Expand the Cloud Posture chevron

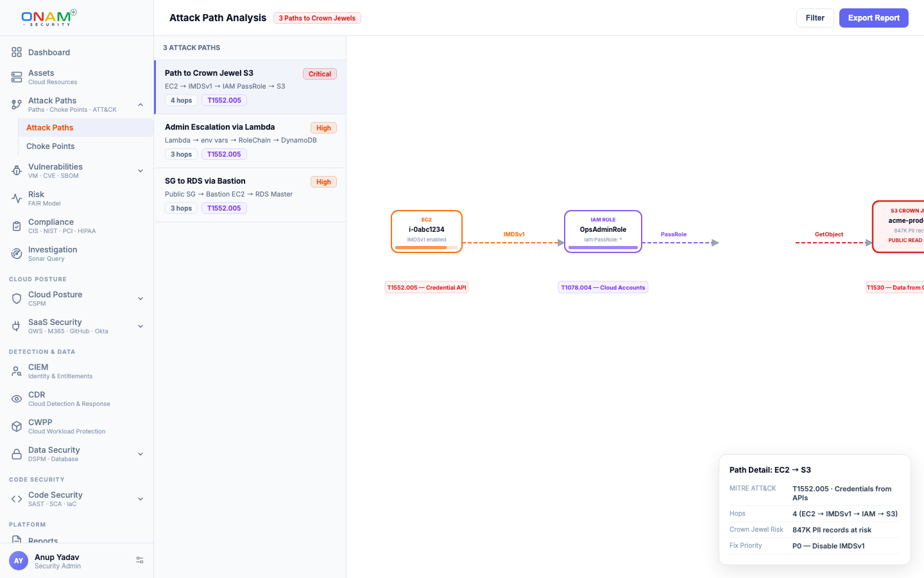141,299
